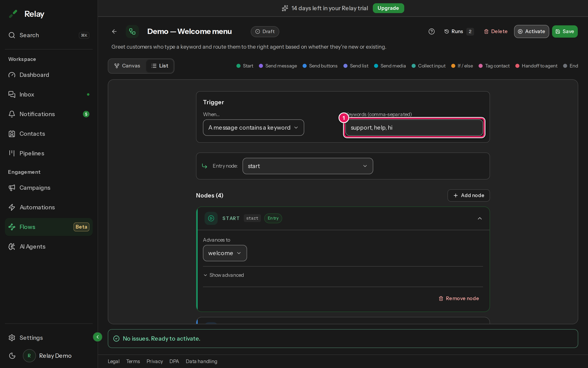Screen dimensions: 588x368
Task: Click the 'No issues' check icon
Action: tap(116, 339)
